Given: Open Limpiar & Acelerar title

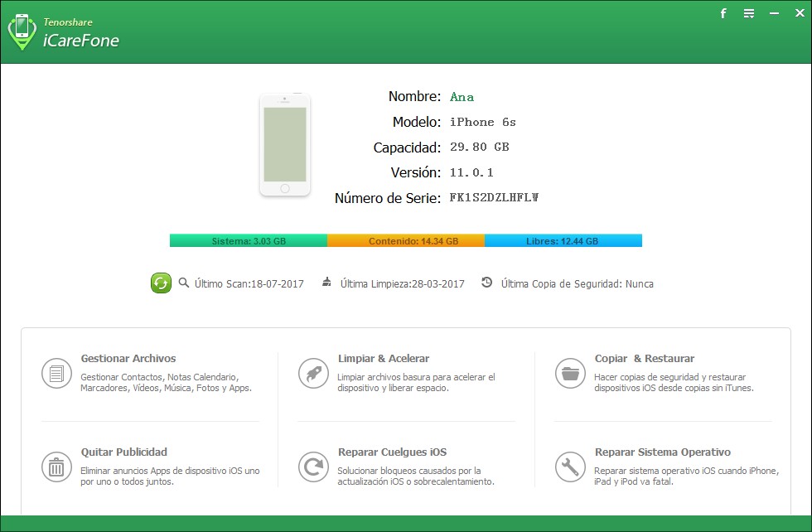Looking at the screenshot, I should (x=384, y=359).
